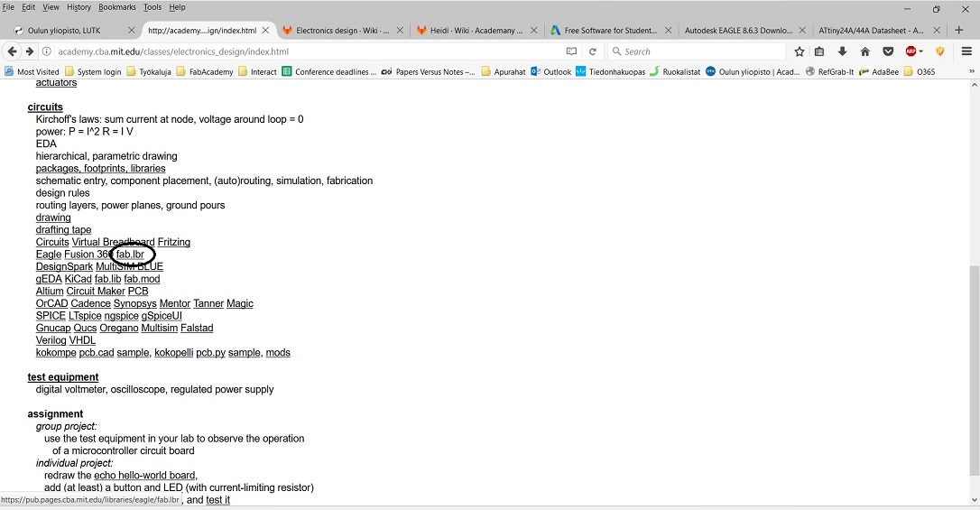Open Tiedonhakuopas bookmark

[x=611, y=72]
